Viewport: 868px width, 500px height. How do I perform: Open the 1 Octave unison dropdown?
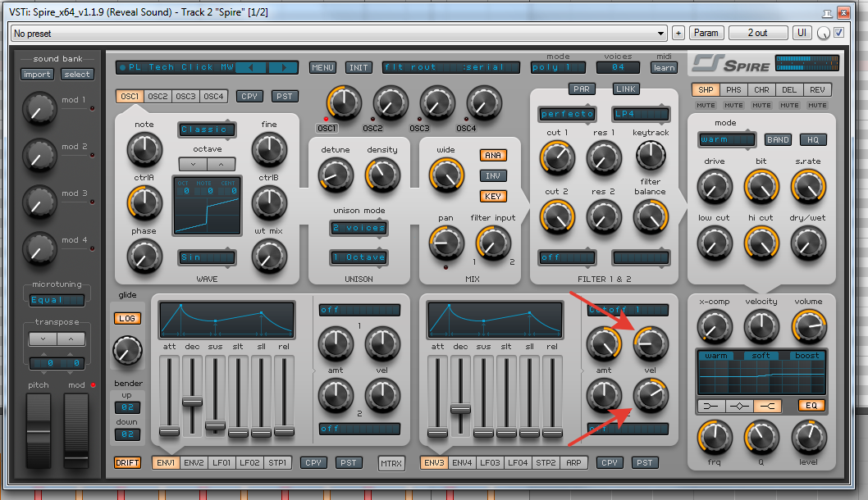click(x=359, y=257)
